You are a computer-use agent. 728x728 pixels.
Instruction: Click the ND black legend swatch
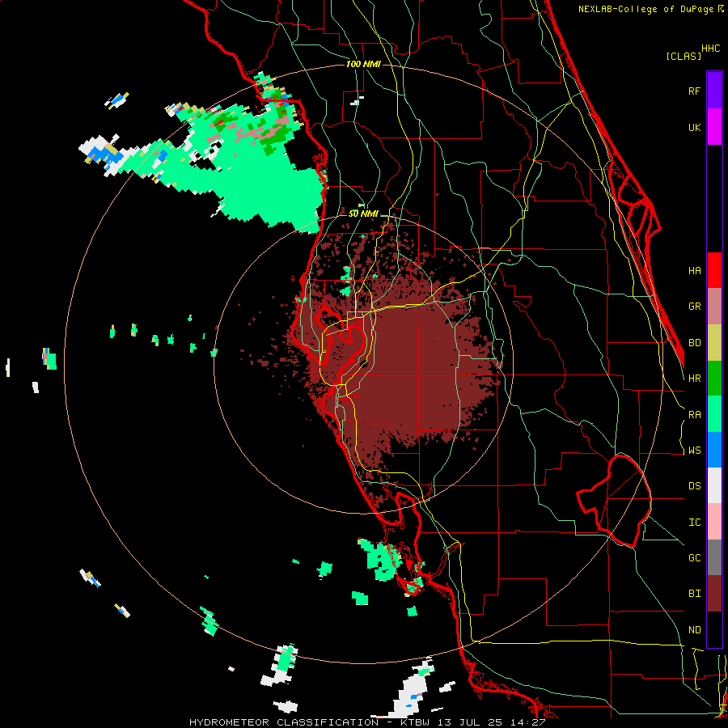[x=714, y=629]
